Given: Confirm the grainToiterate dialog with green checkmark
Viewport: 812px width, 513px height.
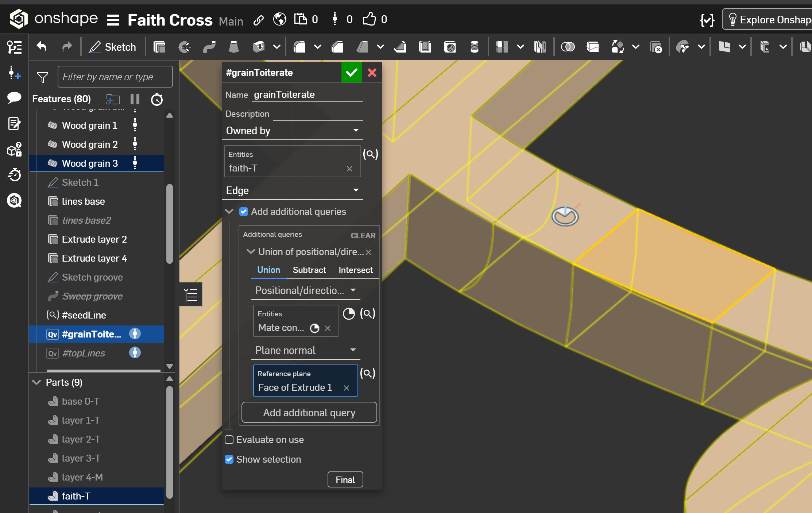Looking at the screenshot, I should pos(351,73).
